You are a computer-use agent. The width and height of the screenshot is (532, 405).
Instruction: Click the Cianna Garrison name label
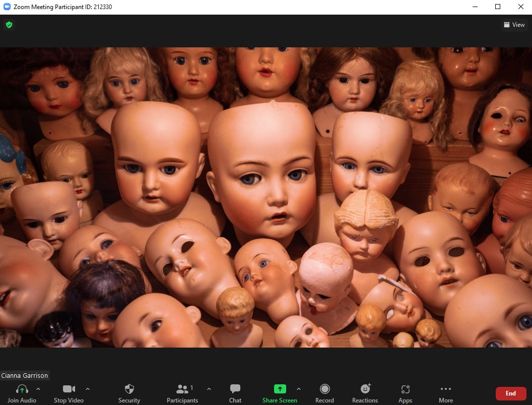pyautogui.click(x=25, y=375)
